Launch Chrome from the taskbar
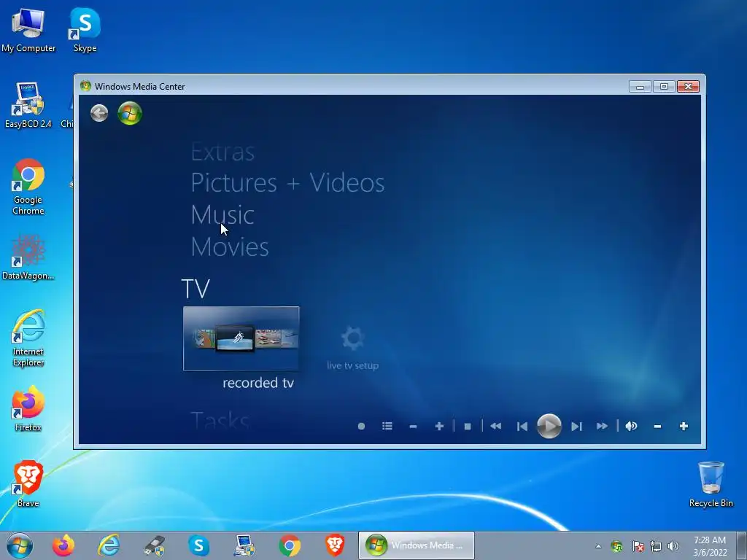 coord(290,545)
